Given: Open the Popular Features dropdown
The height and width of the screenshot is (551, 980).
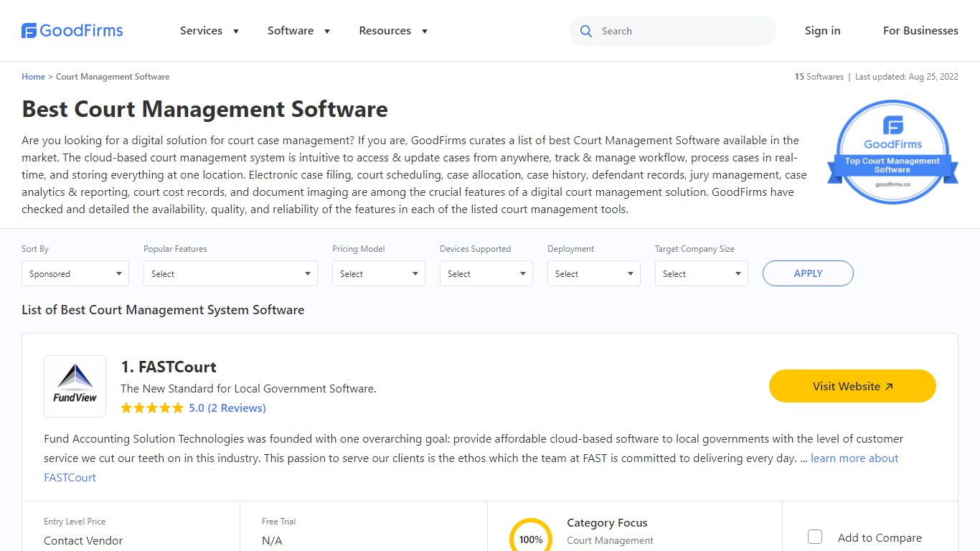Looking at the screenshot, I should pos(230,273).
